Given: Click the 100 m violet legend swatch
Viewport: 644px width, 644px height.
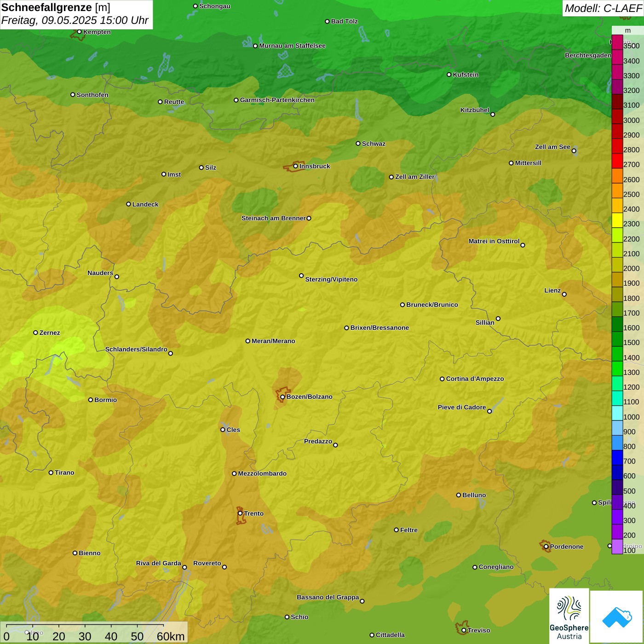Looking at the screenshot, I should pos(617,546).
